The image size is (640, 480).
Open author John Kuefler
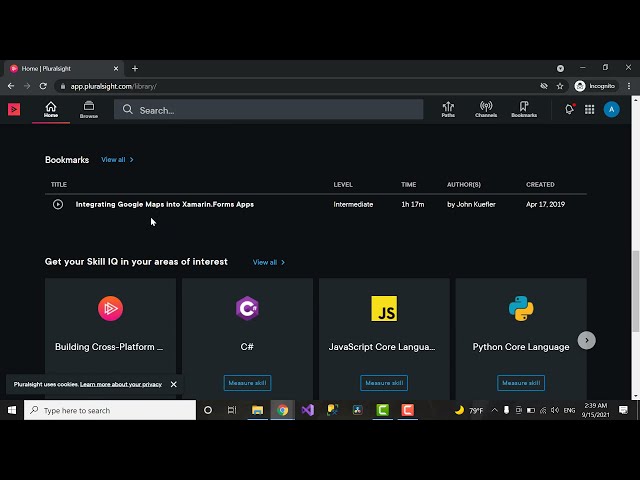(471, 204)
